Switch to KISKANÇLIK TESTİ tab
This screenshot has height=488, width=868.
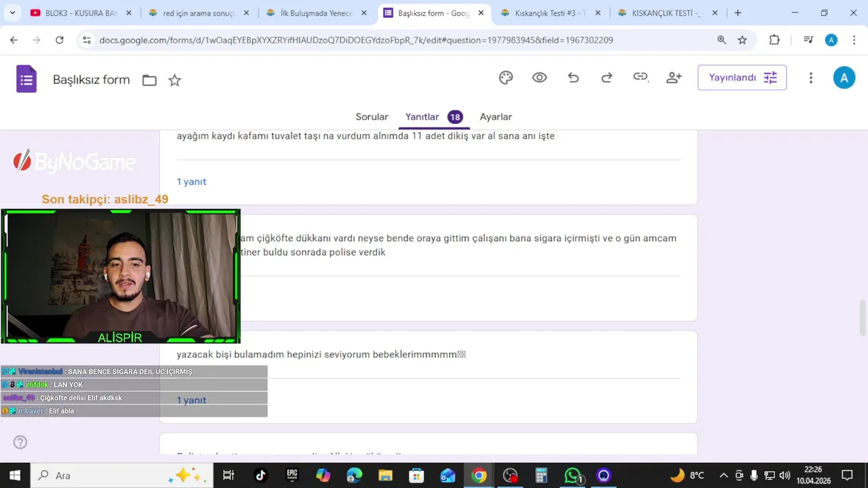pyautogui.click(x=668, y=13)
